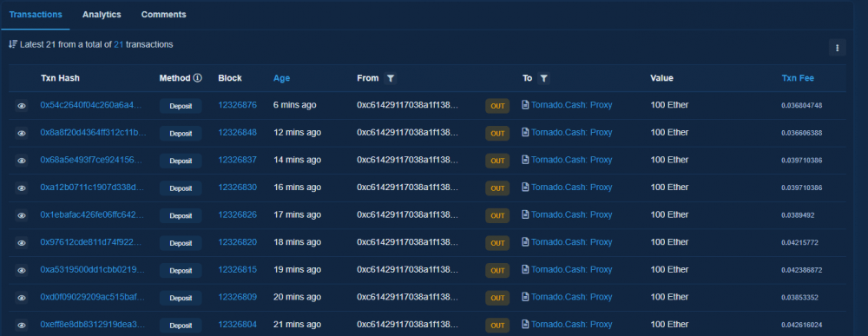Open transaction hash 0x1ebafac426fe06ffc642
Screen dimensions: 868x336
click(x=93, y=214)
